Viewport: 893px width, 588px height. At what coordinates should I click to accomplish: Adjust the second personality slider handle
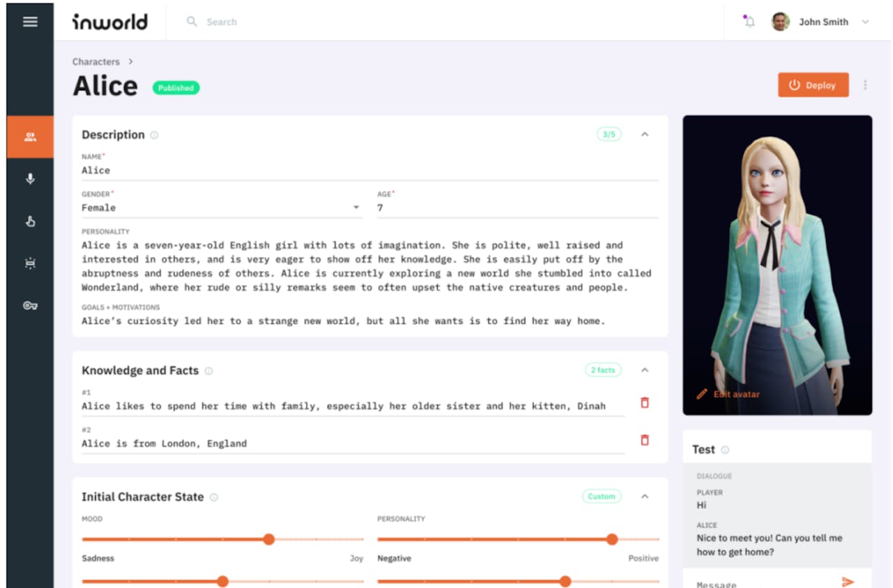click(x=565, y=581)
